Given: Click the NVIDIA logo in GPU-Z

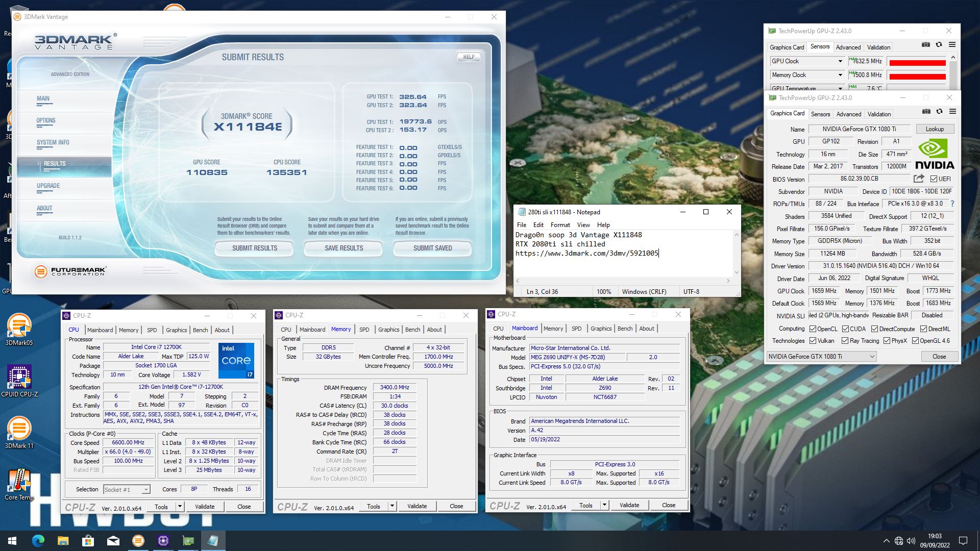Looking at the screenshot, I should pos(934,155).
